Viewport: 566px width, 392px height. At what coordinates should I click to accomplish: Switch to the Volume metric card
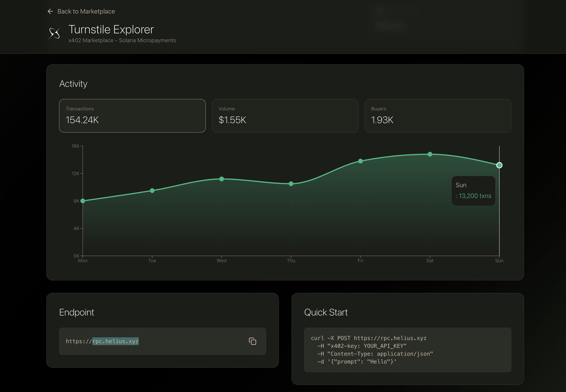coord(285,115)
